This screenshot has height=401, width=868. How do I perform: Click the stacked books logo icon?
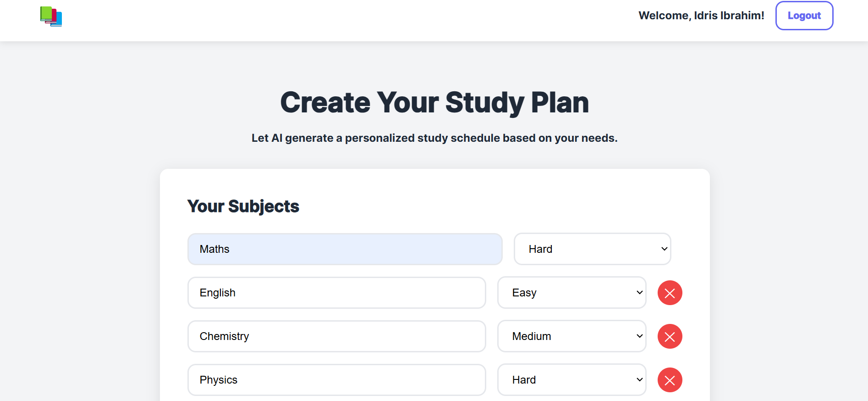point(51,16)
